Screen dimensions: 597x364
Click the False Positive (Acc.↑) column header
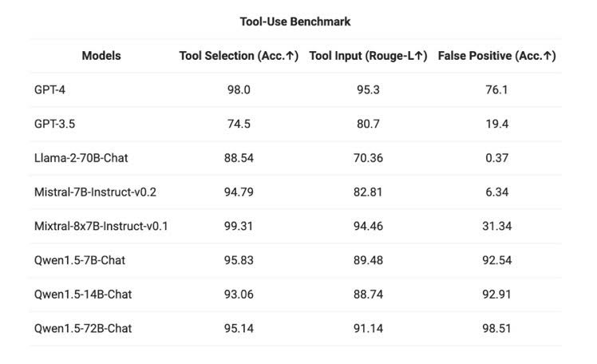[496, 56]
